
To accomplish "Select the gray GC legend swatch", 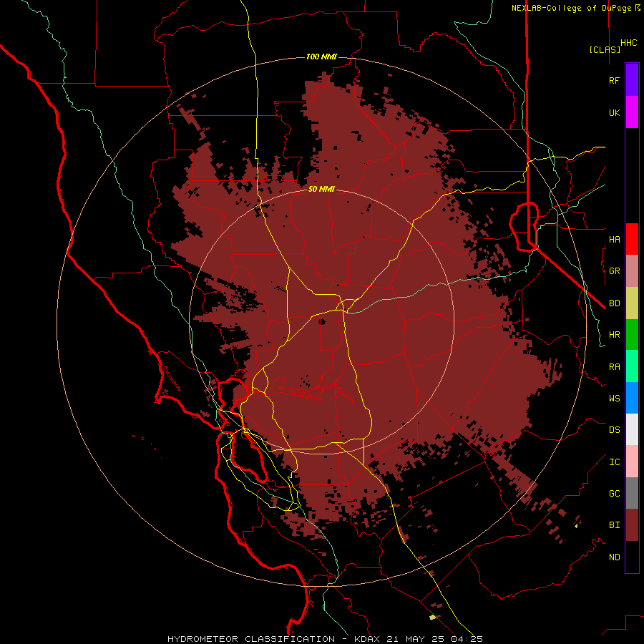I will click(x=632, y=493).
